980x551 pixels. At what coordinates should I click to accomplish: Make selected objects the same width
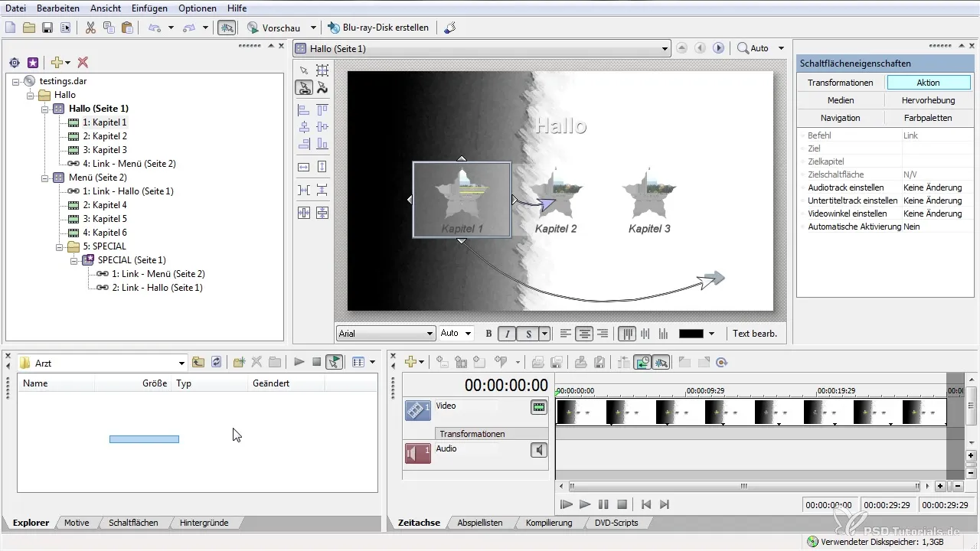(x=304, y=166)
